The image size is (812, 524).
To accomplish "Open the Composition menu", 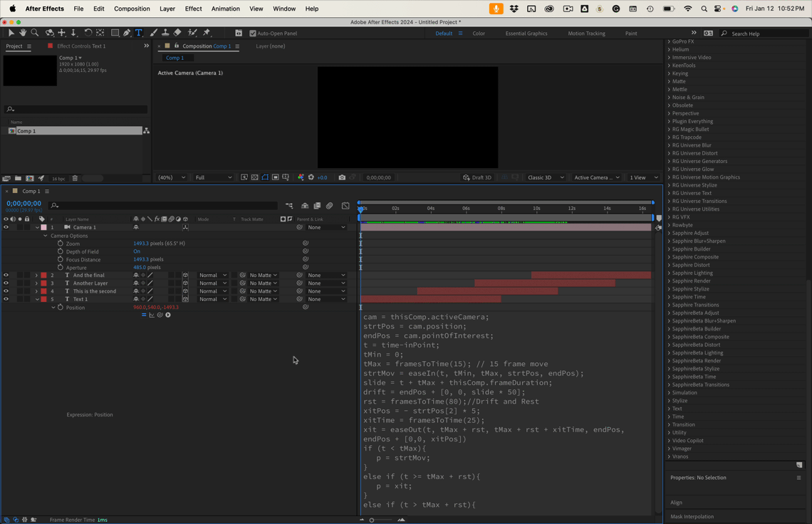I will point(132,9).
